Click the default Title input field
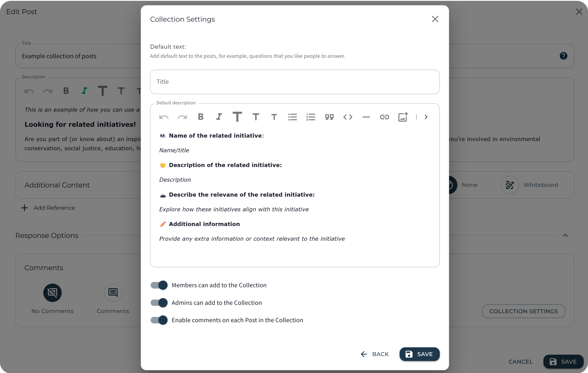This screenshot has height=373, width=588. point(295,82)
